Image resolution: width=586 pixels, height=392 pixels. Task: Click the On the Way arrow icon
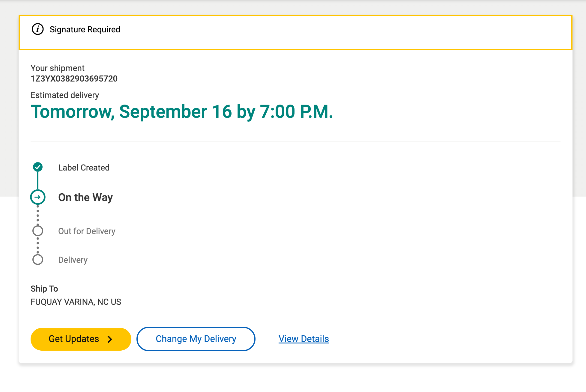(38, 197)
